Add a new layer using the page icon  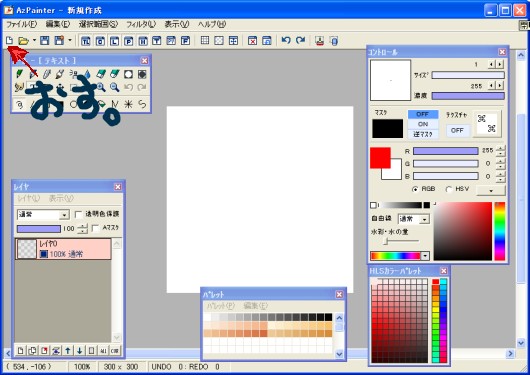21,351
